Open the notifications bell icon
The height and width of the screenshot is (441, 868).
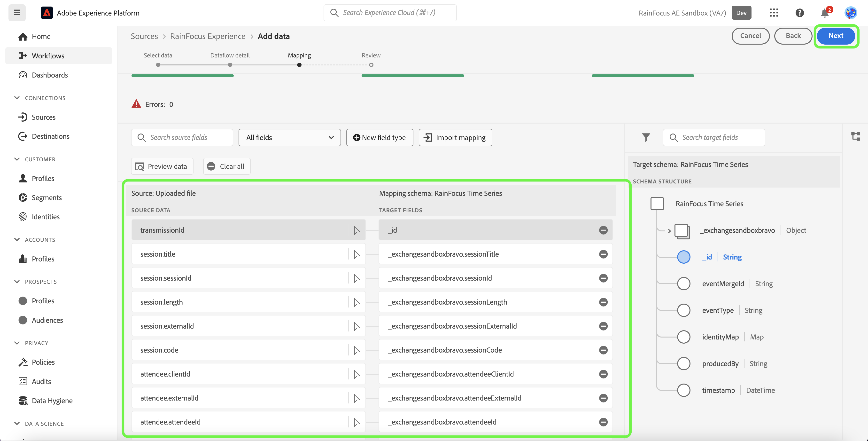(825, 13)
